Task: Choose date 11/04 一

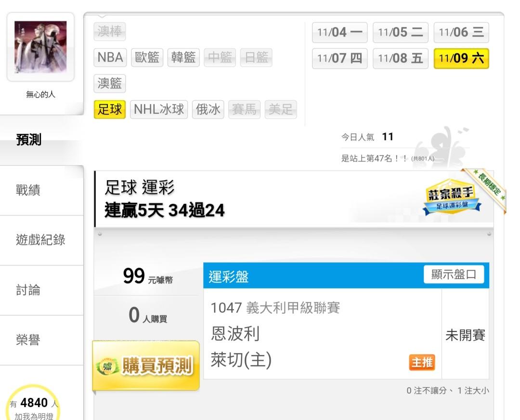Action: click(x=339, y=33)
